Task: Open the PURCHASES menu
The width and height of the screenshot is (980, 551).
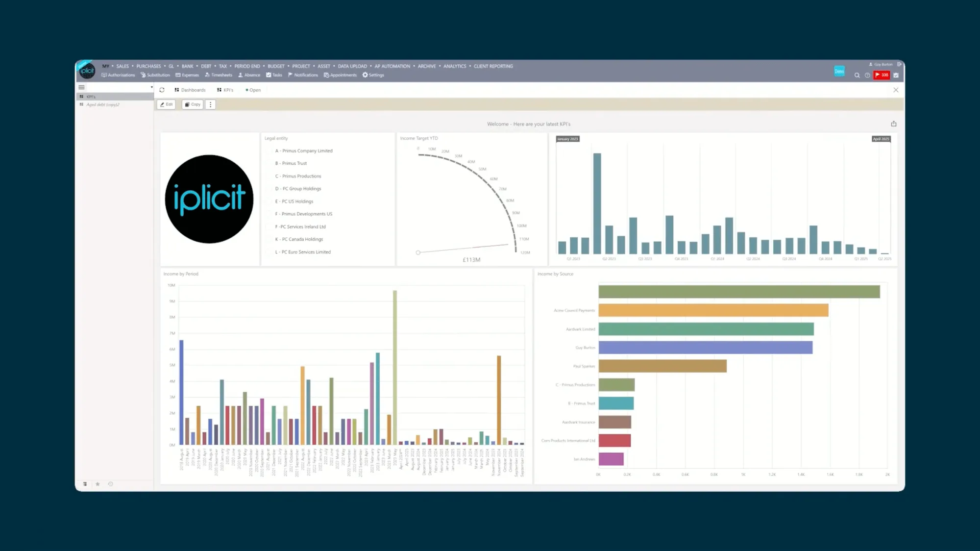Action: tap(148, 66)
